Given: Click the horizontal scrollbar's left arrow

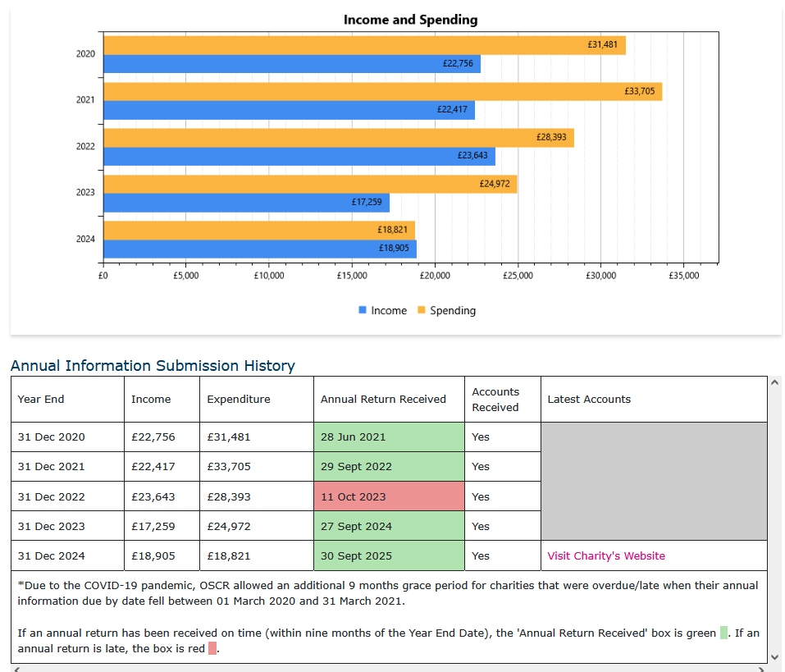Looking at the screenshot, I should 16,669.
